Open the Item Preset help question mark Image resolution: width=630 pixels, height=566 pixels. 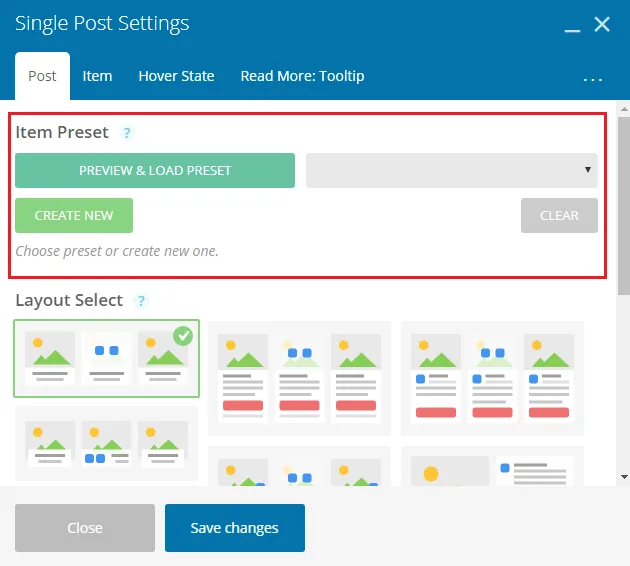pyautogui.click(x=127, y=133)
